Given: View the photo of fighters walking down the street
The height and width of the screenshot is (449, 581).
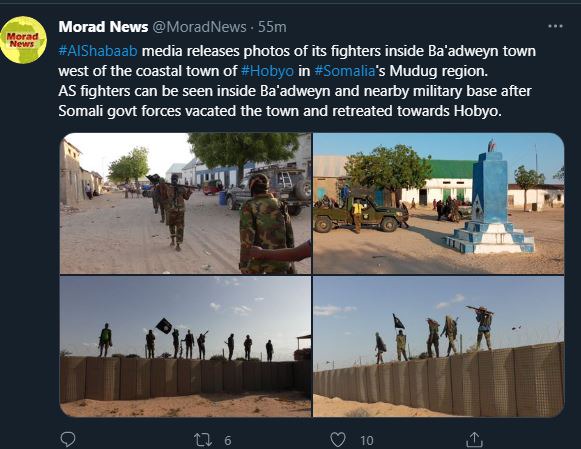Looking at the screenshot, I should click(x=185, y=203).
